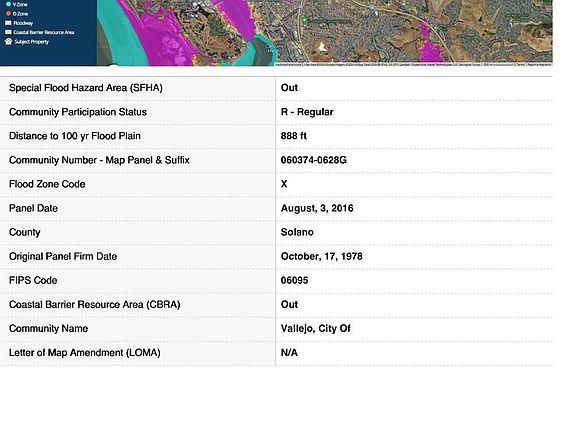Viewport: 576px width, 432px height.
Task: Click the Flood Zone Code value X
Action: click(284, 184)
